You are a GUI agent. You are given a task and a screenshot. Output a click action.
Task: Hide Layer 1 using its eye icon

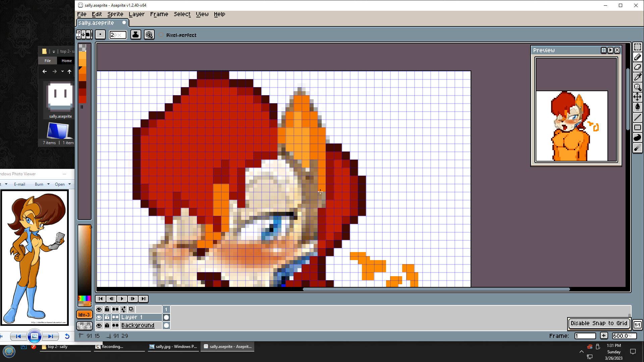point(99,317)
